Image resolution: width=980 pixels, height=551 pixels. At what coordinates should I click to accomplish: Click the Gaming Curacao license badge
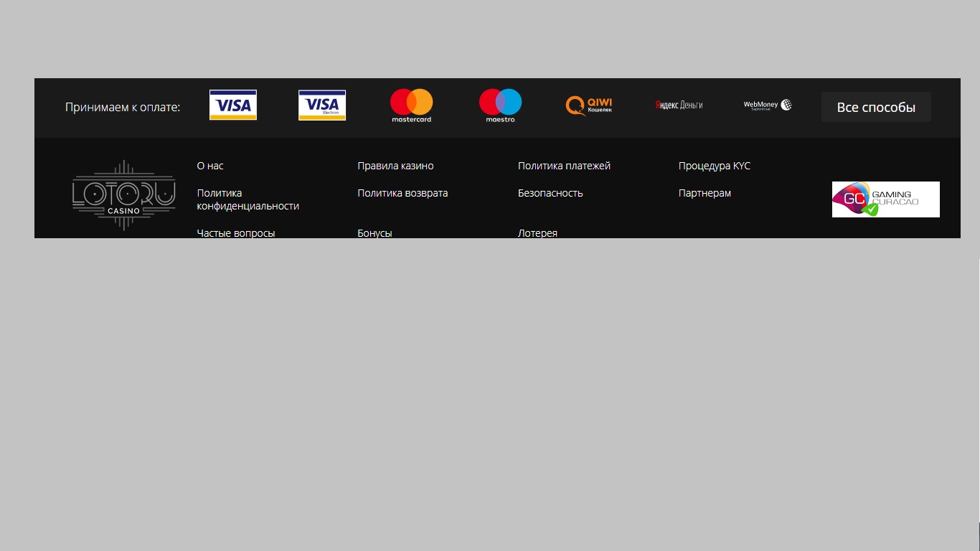(886, 199)
